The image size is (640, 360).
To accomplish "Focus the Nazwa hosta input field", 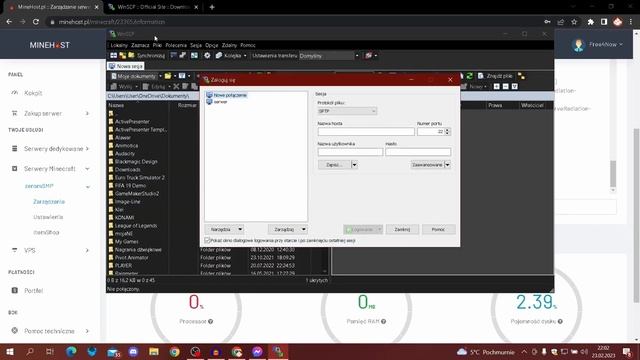I will pos(366,131).
